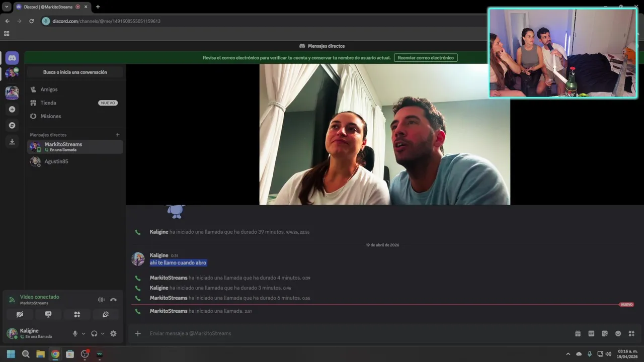Click highlighted message ahi te llamo cuando abro
Screen dimensions: 644x362
[178, 262]
